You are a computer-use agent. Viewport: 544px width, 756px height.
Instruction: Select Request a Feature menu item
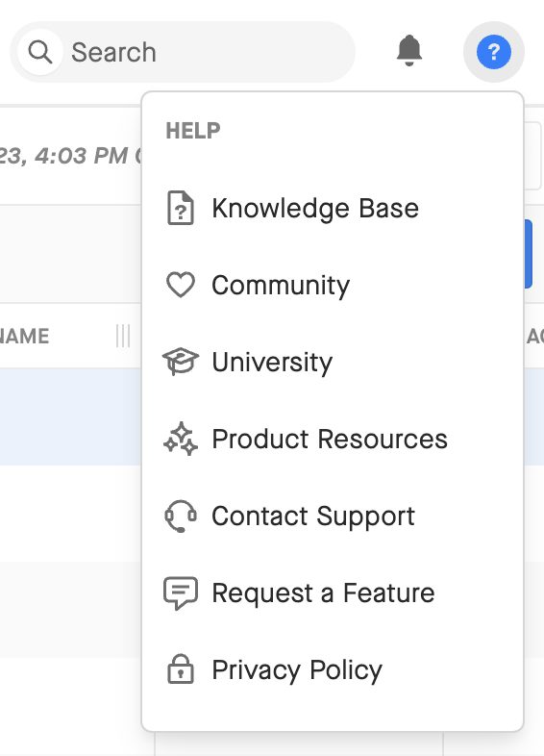(x=333, y=593)
